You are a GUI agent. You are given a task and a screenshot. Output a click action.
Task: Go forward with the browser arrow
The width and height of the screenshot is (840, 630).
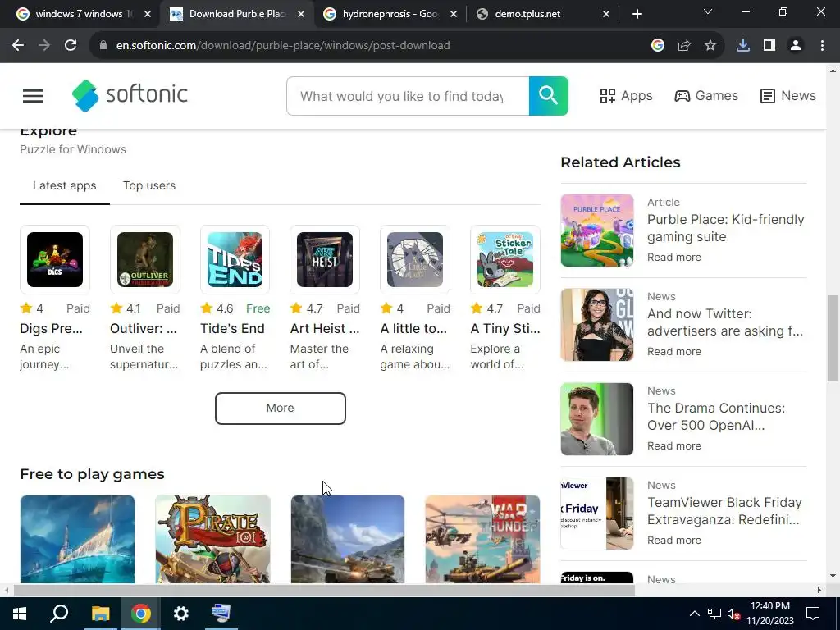44,46
